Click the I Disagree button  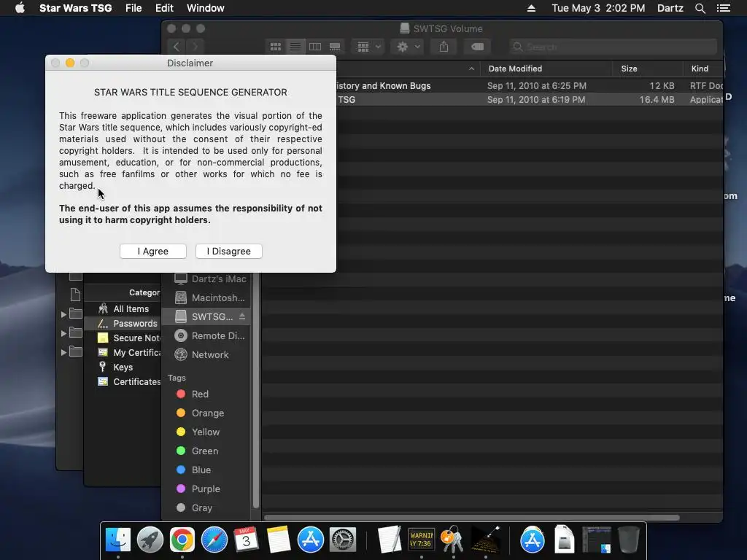coord(228,251)
